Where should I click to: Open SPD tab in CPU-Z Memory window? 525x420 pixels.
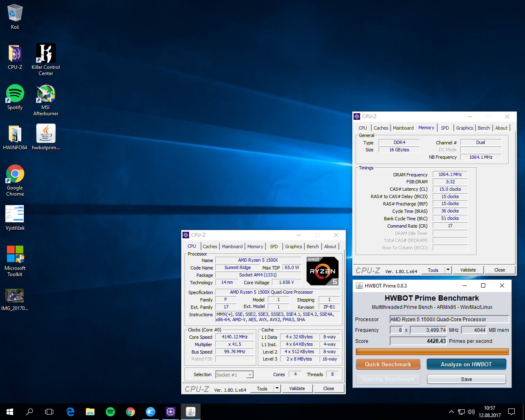tap(445, 128)
